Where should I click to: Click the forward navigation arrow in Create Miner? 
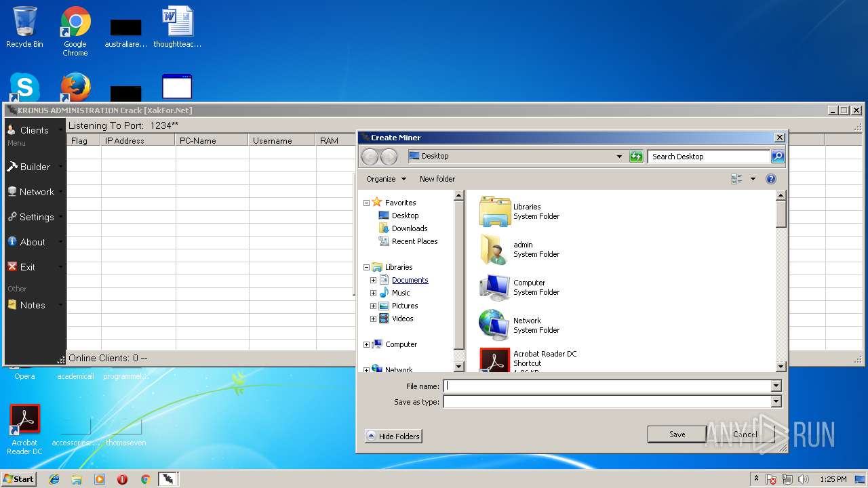[x=389, y=157]
